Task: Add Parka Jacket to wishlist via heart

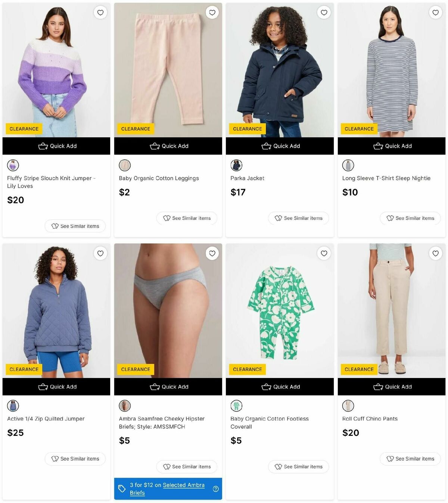Action: click(324, 13)
